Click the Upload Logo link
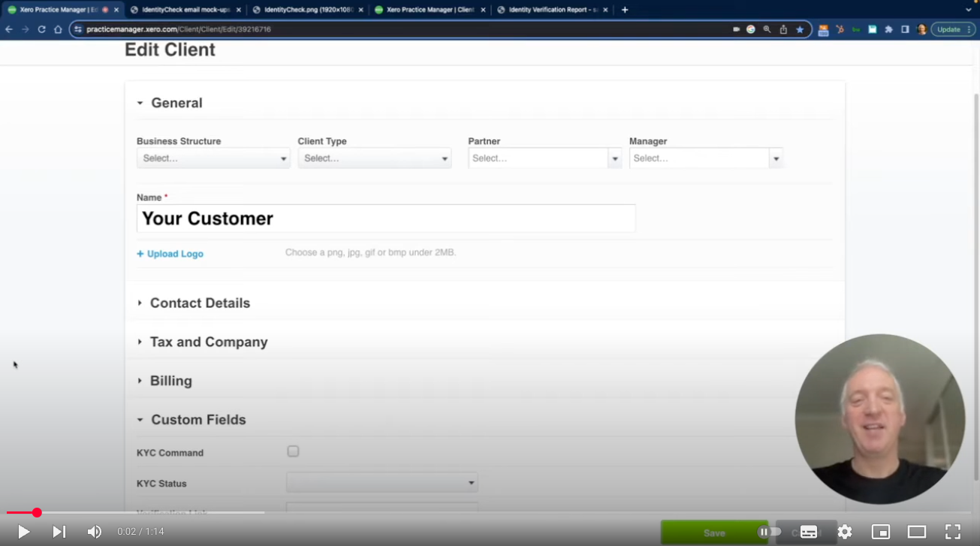The height and width of the screenshot is (546, 980). click(x=170, y=254)
